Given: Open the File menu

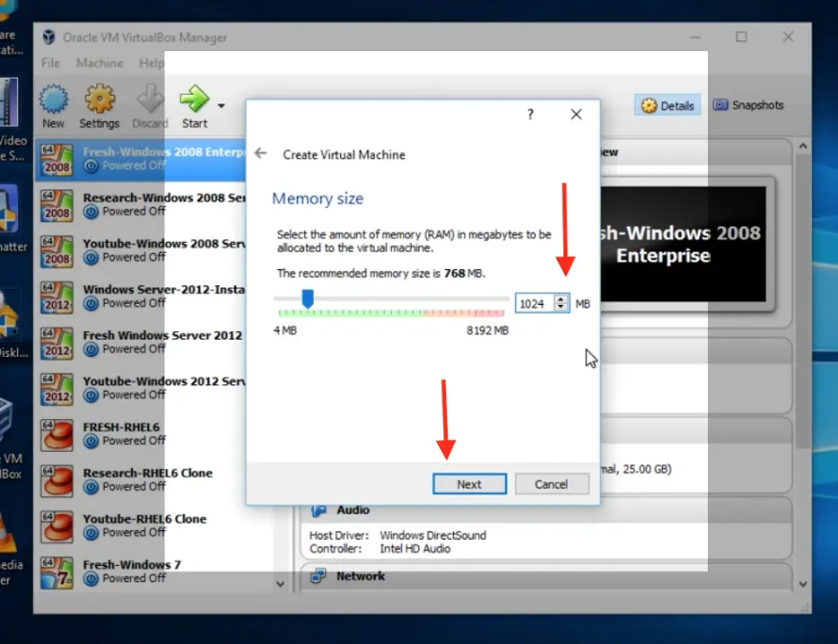Looking at the screenshot, I should [x=49, y=63].
